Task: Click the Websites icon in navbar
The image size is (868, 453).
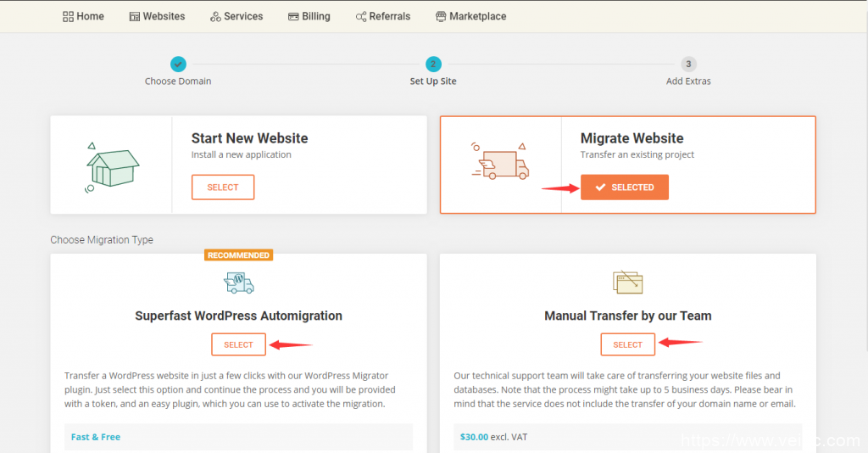Action: pyautogui.click(x=135, y=16)
